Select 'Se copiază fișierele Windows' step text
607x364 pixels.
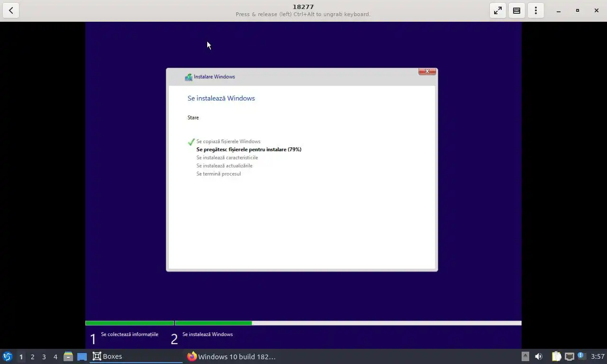[x=228, y=141]
